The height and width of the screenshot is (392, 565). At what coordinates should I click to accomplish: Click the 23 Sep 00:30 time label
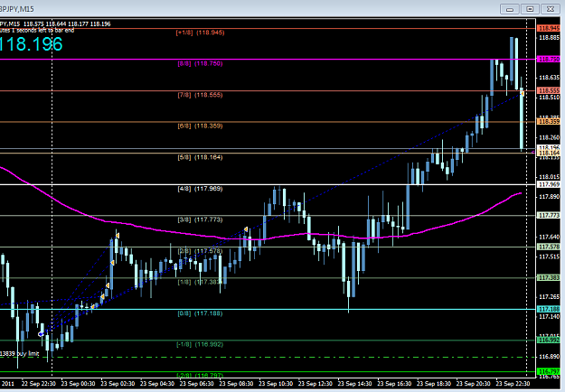coord(78,383)
